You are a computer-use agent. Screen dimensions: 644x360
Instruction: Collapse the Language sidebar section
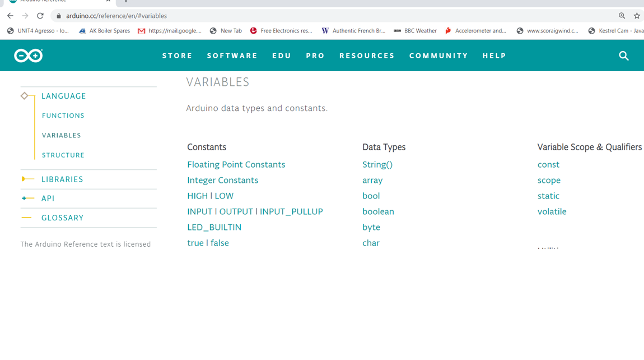click(x=63, y=96)
